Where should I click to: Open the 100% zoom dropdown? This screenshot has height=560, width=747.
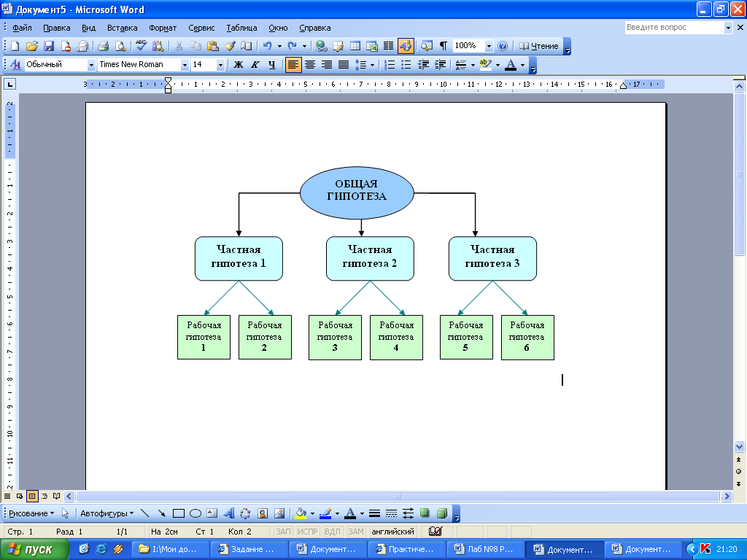(489, 46)
